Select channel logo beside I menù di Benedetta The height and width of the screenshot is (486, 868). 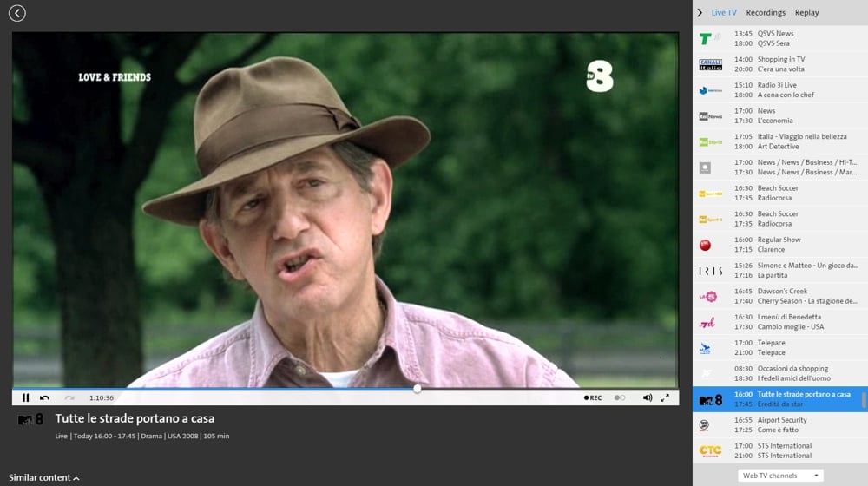point(707,322)
